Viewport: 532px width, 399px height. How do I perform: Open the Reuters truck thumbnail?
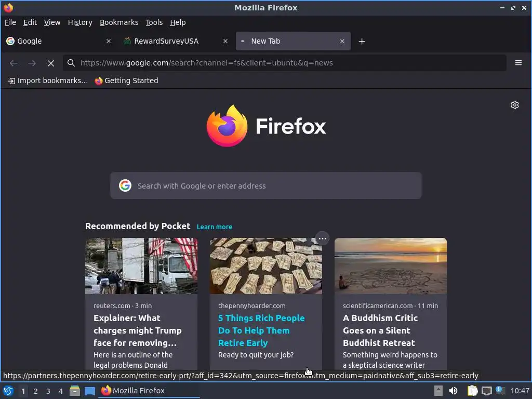point(141,265)
